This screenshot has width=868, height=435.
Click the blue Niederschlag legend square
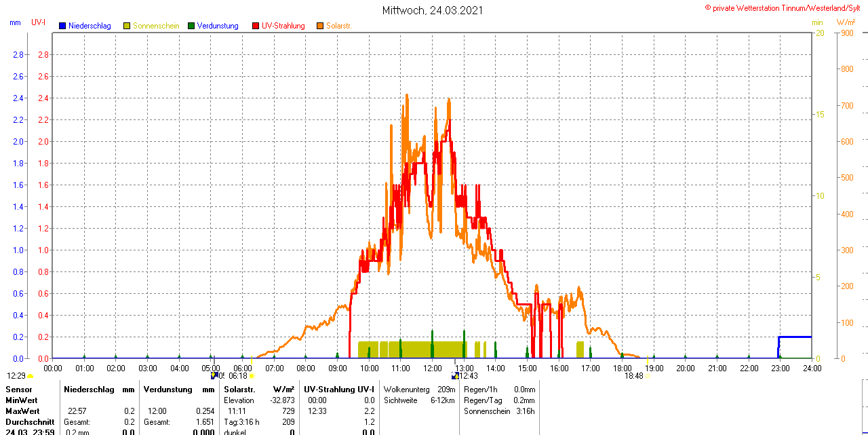[62, 26]
